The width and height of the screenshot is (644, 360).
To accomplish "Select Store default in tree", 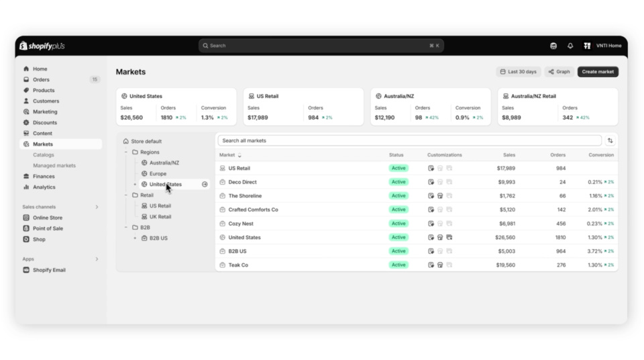I will (142, 141).
